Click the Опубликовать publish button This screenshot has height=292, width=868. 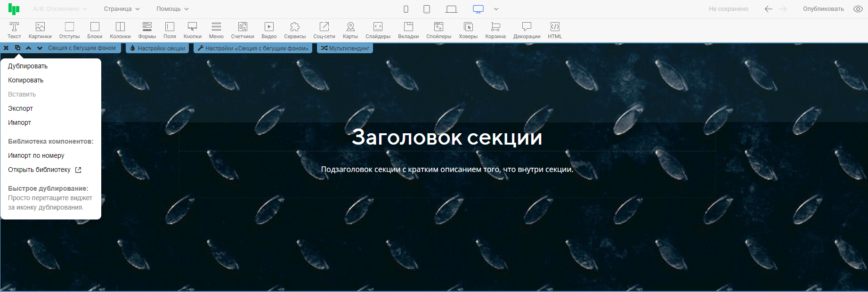[x=823, y=9]
